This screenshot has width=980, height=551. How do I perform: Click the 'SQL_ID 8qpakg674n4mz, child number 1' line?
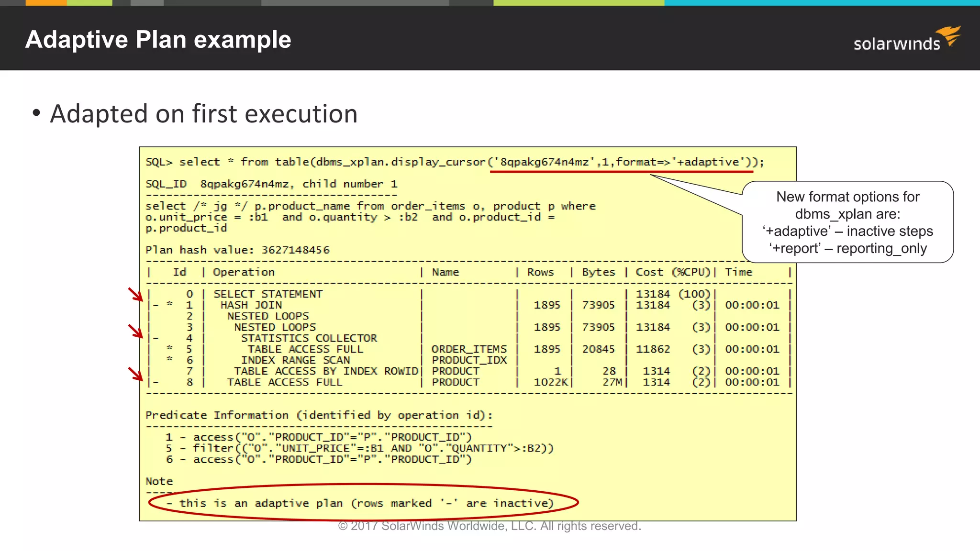click(271, 184)
